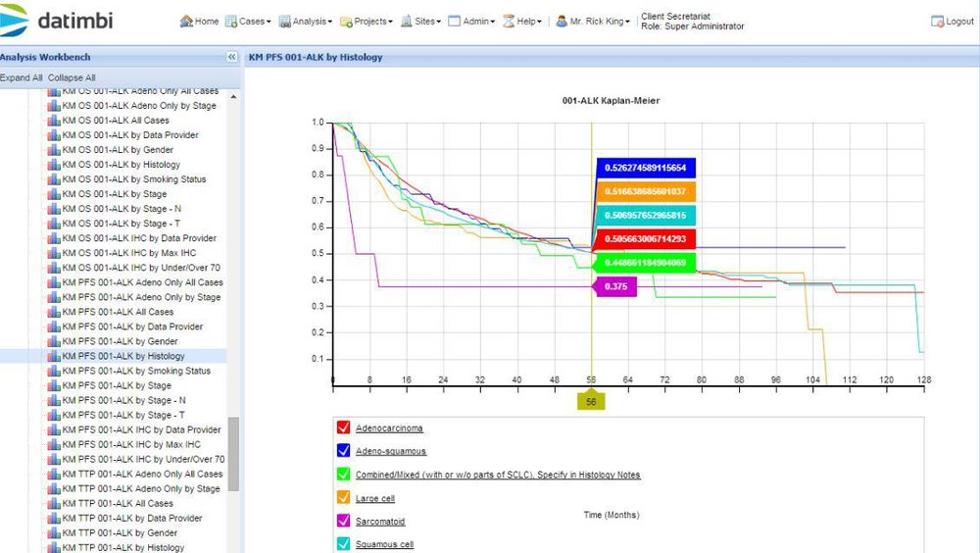The height and width of the screenshot is (553, 980).
Task: Uncheck the Adeno-squamous series checkbox
Action: 343,450
